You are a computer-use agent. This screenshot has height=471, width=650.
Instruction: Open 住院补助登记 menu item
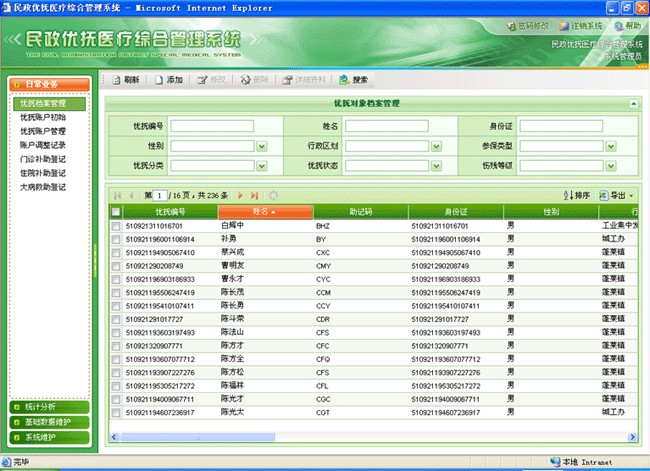(43, 174)
